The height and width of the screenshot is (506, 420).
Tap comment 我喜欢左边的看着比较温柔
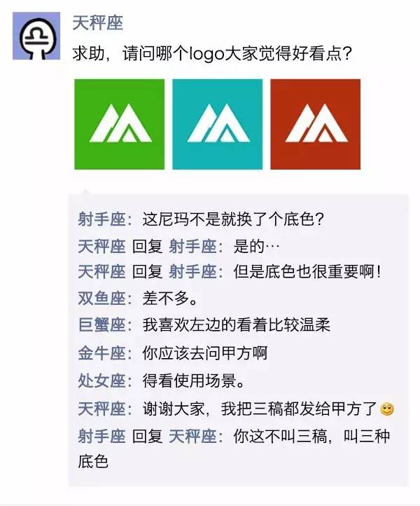coord(237,324)
